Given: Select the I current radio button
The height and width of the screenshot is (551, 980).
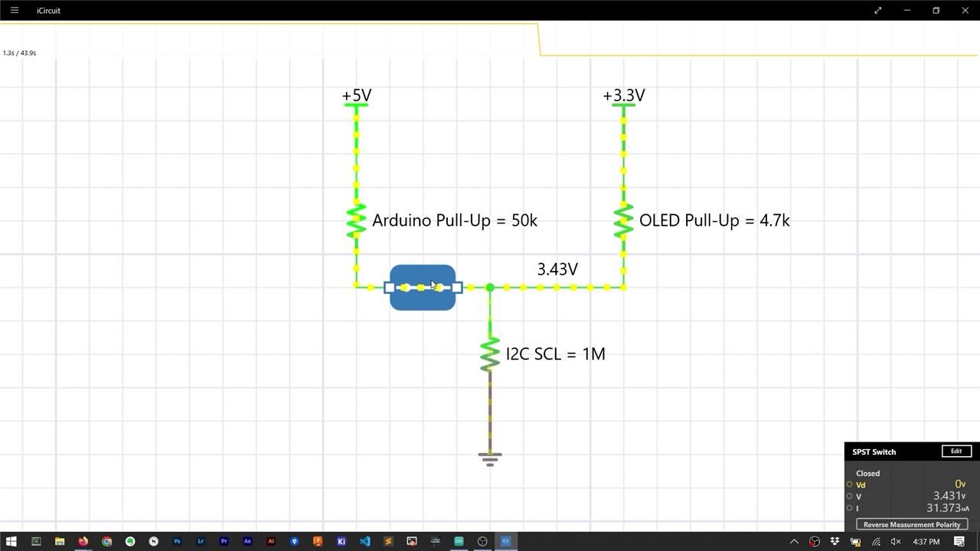Looking at the screenshot, I should pyautogui.click(x=849, y=507).
